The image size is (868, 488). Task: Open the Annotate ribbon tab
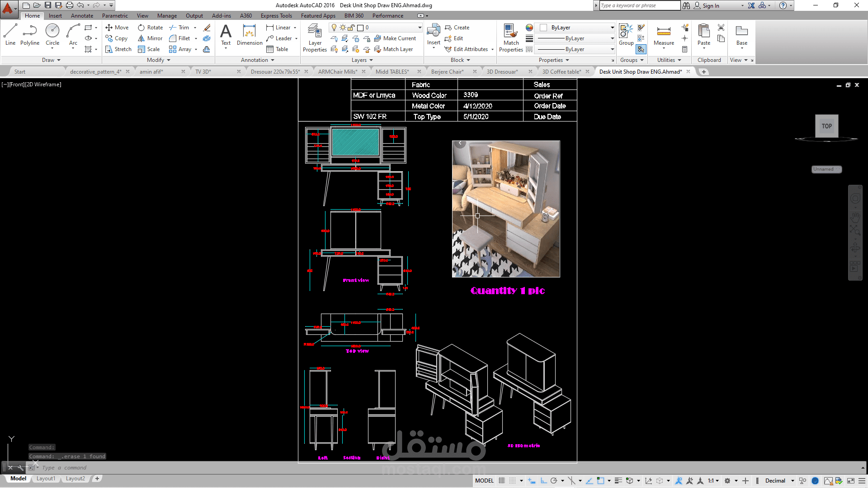(x=82, y=16)
